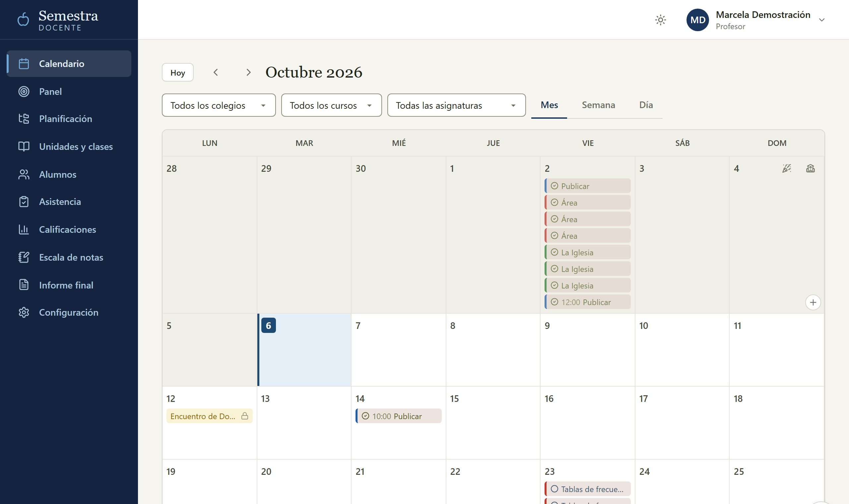Click Marcela Demostración user name
849x504 pixels.
[x=763, y=15]
